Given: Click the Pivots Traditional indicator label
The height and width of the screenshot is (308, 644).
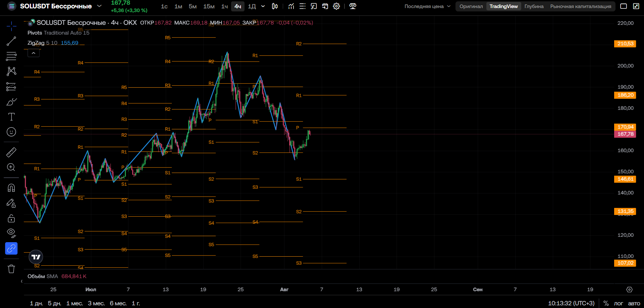Looking at the screenshot, I should pos(58,33).
